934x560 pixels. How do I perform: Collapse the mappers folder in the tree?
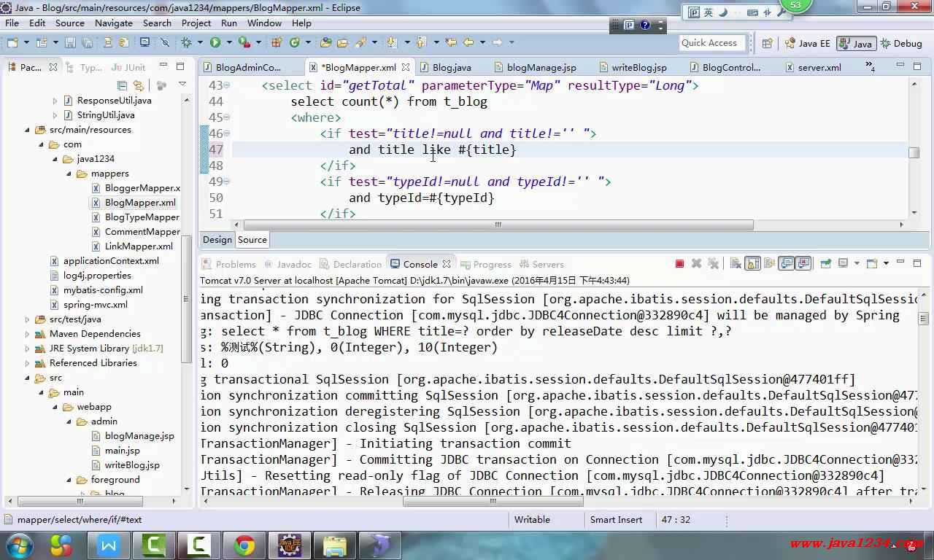tap(69, 174)
